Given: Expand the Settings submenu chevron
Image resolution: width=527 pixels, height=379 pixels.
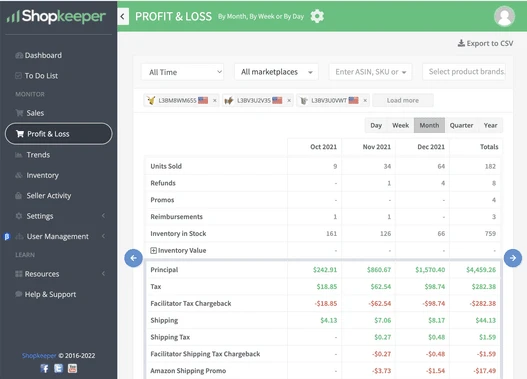Looking at the screenshot, I should tap(104, 216).
